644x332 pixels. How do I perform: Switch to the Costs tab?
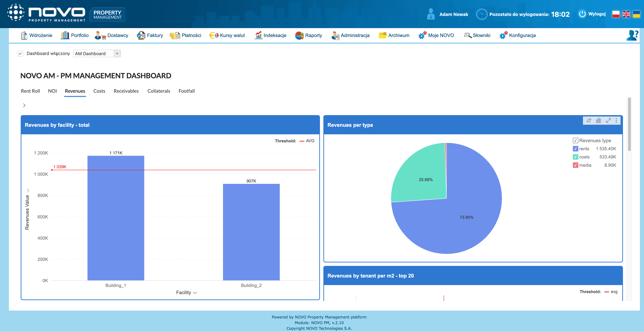(99, 91)
